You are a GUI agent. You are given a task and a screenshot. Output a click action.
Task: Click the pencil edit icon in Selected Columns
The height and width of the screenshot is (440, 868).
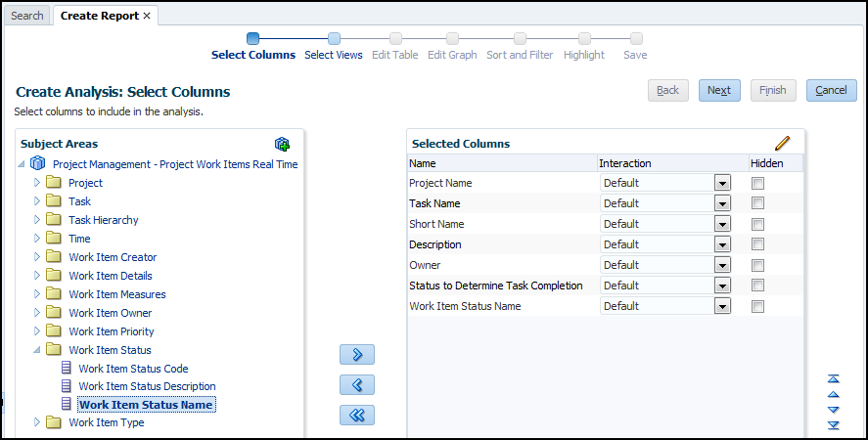click(x=782, y=144)
